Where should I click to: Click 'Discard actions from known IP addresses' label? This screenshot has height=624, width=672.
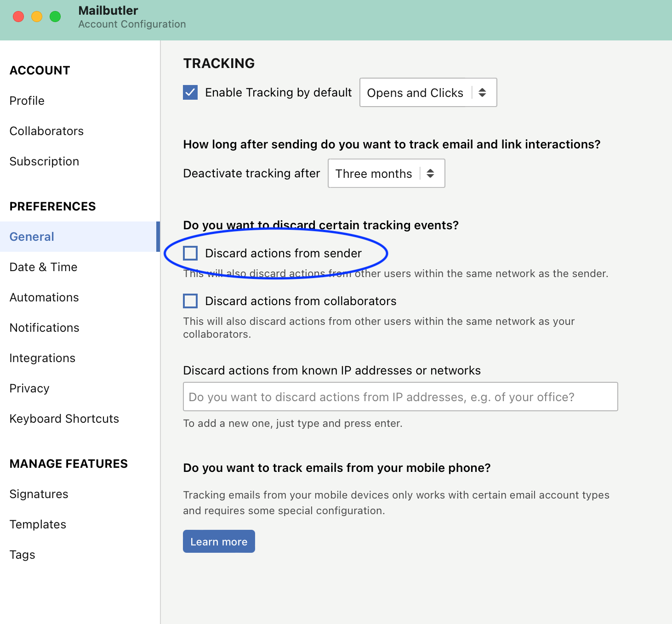[332, 370]
